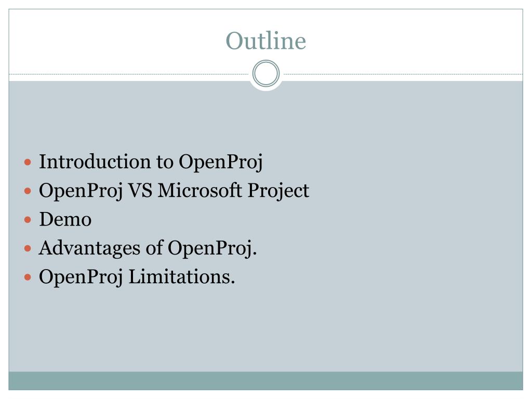This screenshot has width=532, height=399.
Task: Click the word Microsoft in the second bullet
Action: (200, 190)
